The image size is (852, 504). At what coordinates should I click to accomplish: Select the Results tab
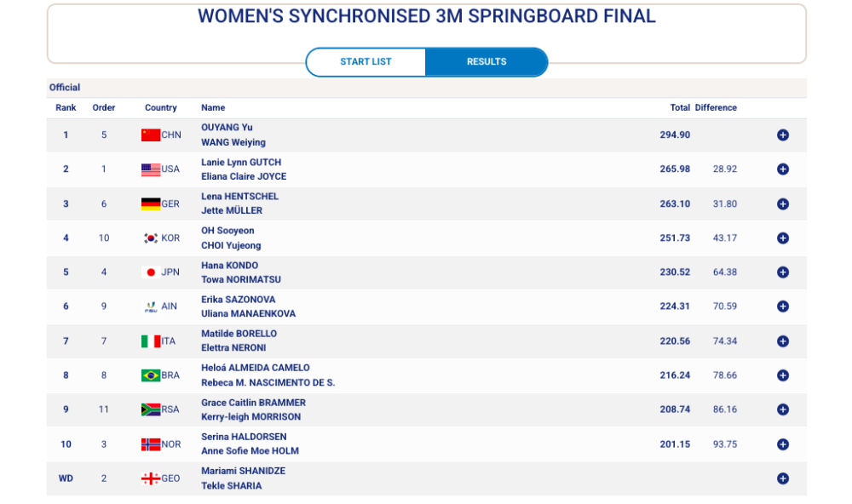pos(486,62)
